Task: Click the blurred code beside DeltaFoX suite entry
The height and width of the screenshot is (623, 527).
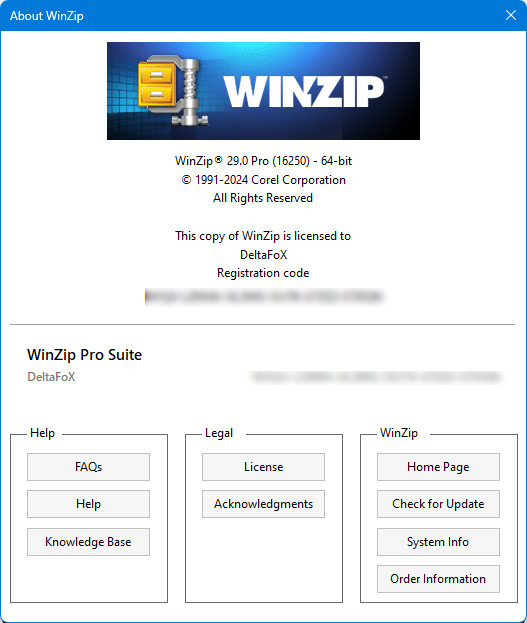Action: pos(377,377)
